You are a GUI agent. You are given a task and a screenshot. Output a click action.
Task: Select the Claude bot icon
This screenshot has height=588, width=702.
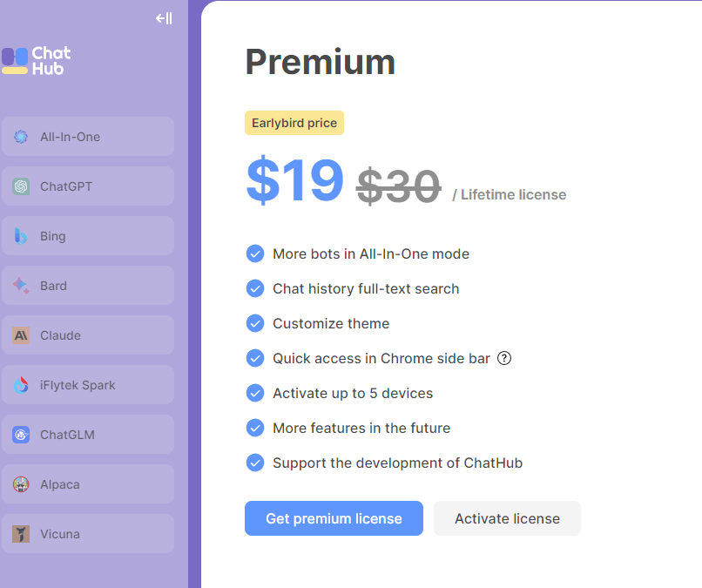[x=21, y=335]
